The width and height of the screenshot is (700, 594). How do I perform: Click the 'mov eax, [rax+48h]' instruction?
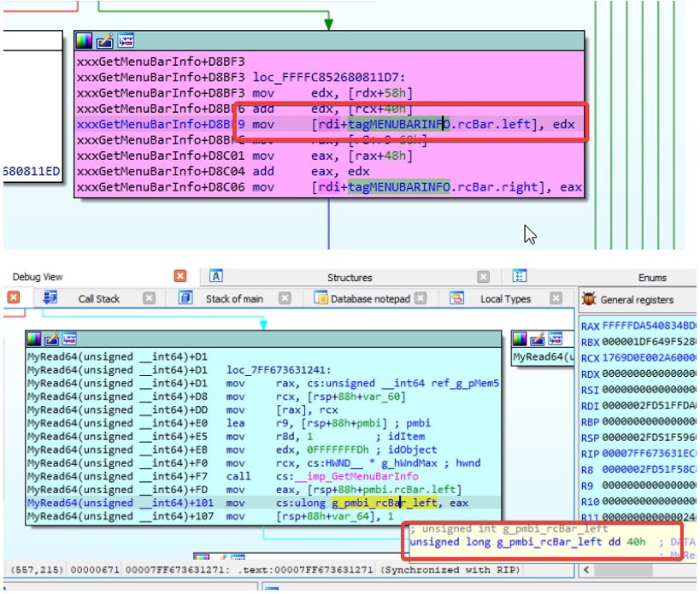point(332,156)
